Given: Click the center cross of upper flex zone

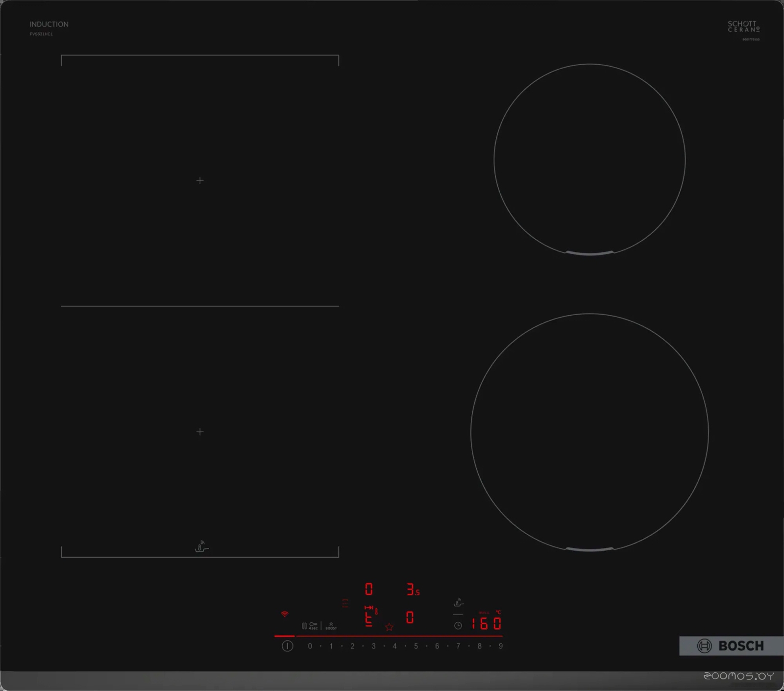Looking at the screenshot, I should (x=200, y=181).
